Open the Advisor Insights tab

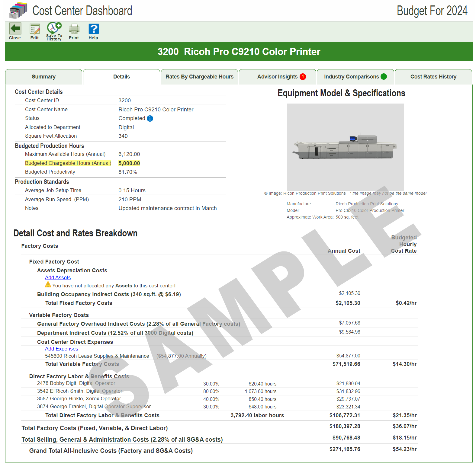[x=277, y=77]
